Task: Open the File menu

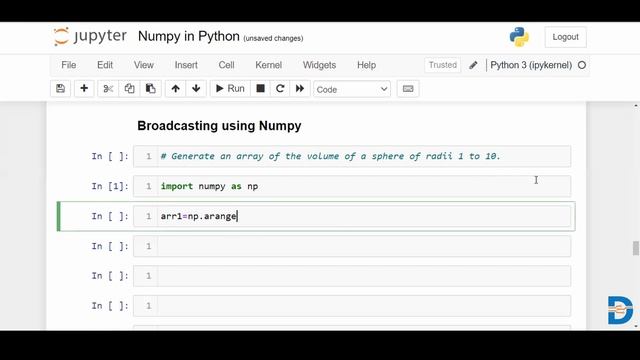Action: click(x=69, y=65)
